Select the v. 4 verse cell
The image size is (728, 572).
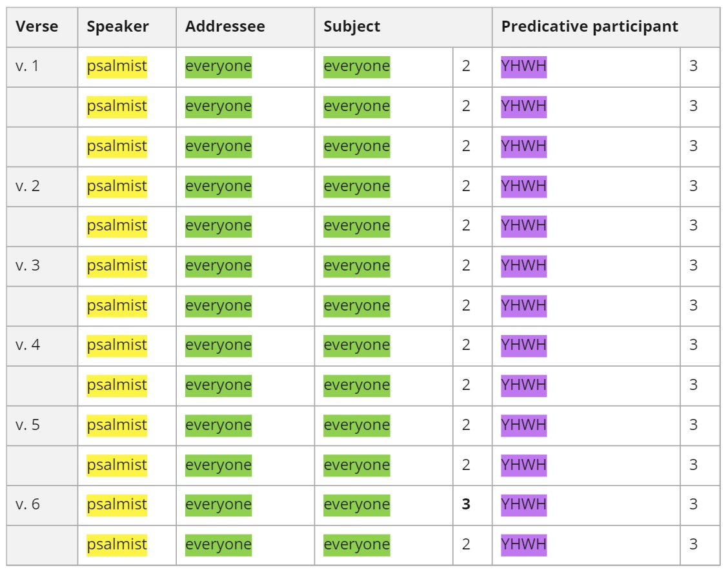point(28,345)
